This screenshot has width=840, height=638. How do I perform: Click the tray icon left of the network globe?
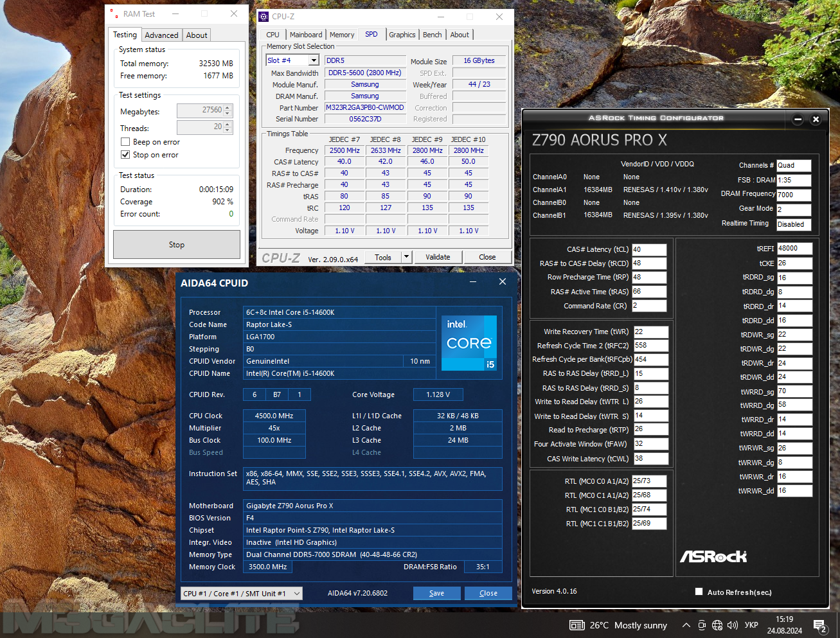click(702, 625)
